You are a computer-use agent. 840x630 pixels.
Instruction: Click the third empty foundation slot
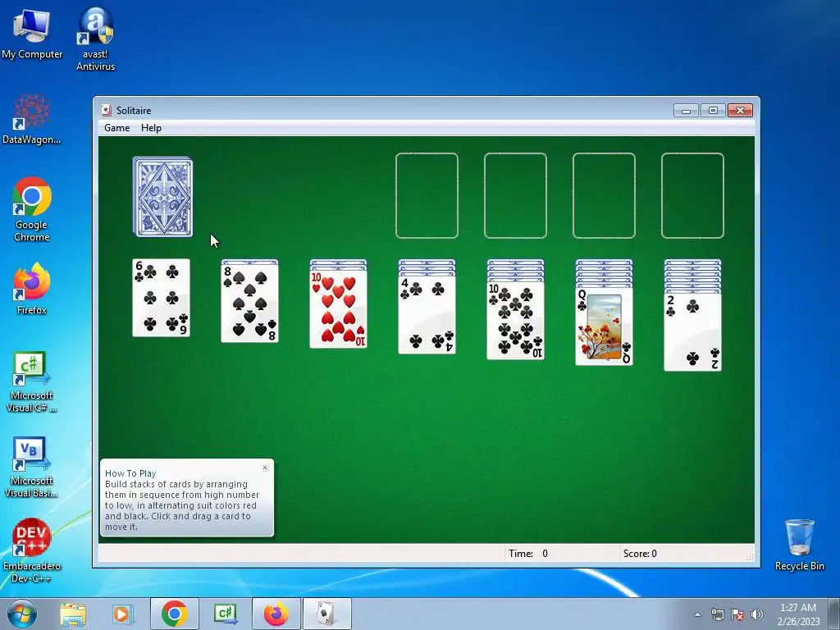605,195
